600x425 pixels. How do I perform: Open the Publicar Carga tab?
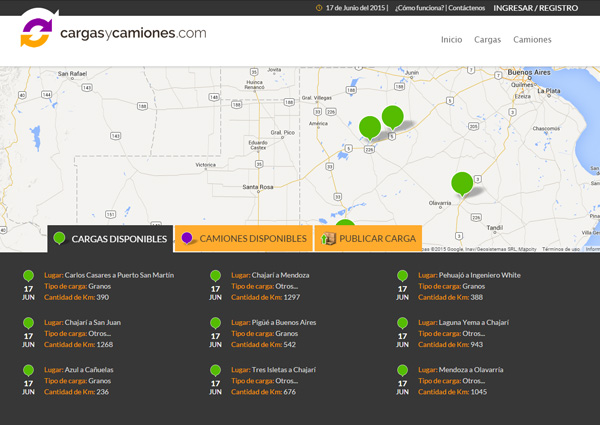click(368, 239)
